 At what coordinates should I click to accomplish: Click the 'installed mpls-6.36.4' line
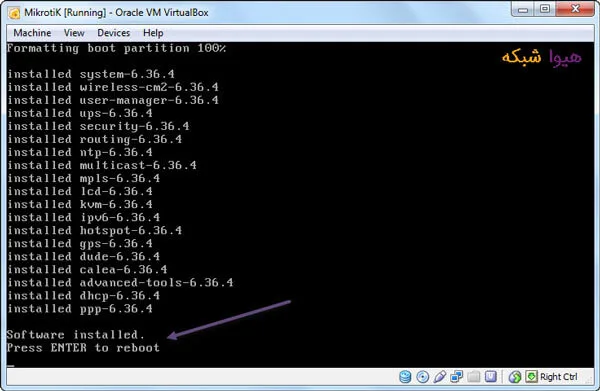click(x=83, y=178)
